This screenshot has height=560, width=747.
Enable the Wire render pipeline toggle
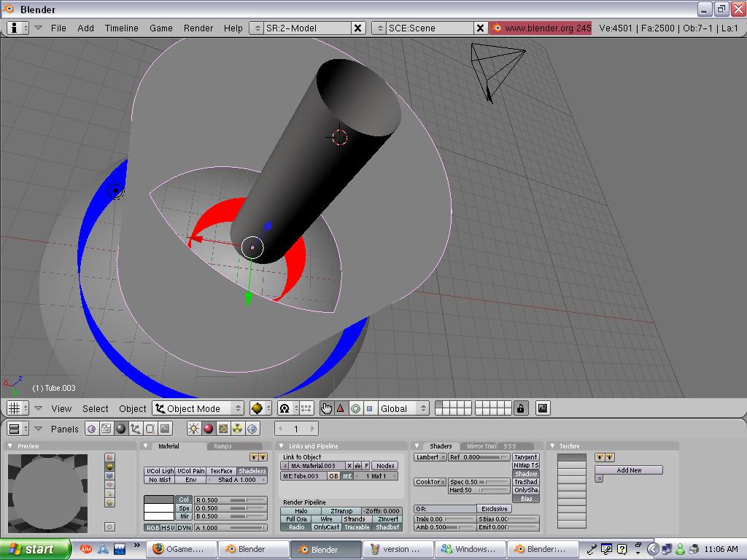click(x=326, y=519)
